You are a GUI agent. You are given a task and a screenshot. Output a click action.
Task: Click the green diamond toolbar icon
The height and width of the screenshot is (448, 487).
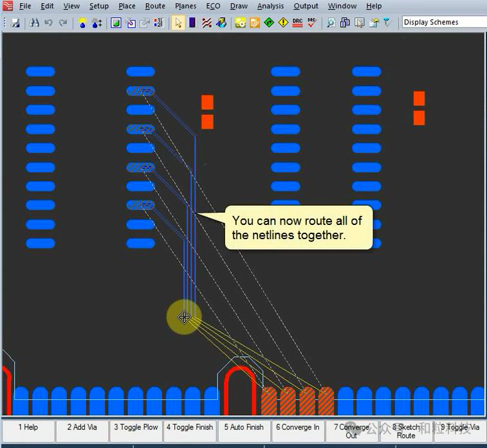click(269, 22)
